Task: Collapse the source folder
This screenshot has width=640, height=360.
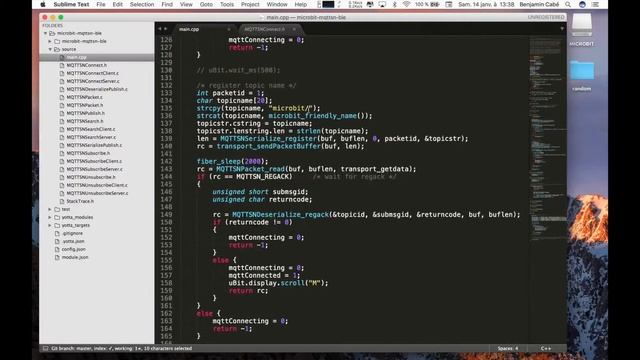Action: point(50,49)
